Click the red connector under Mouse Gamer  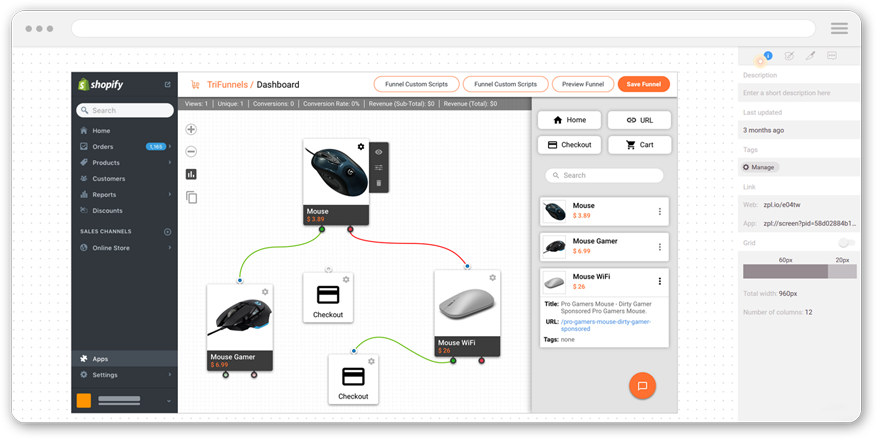[x=254, y=374]
